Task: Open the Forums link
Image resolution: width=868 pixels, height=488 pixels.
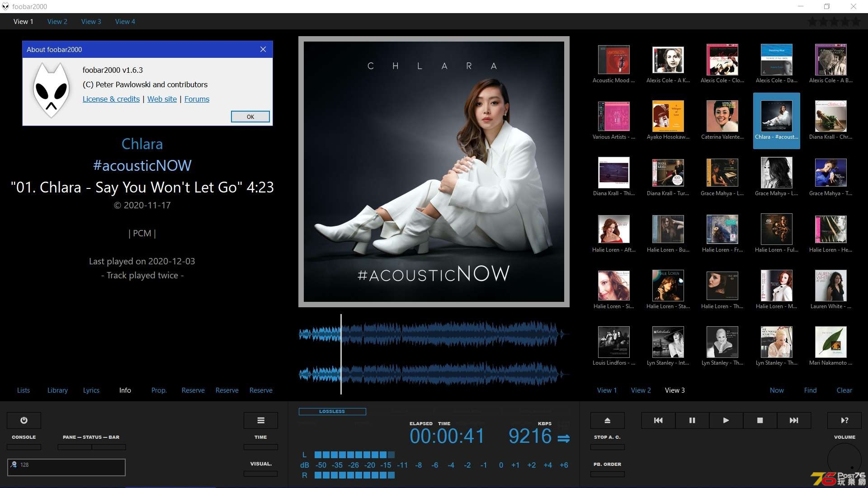Action: [197, 99]
